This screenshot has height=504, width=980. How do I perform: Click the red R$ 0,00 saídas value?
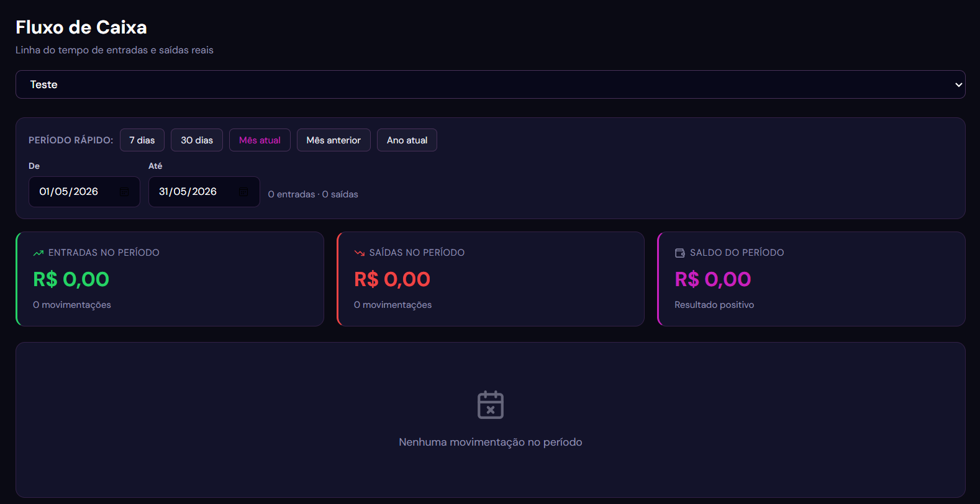point(392,279)
